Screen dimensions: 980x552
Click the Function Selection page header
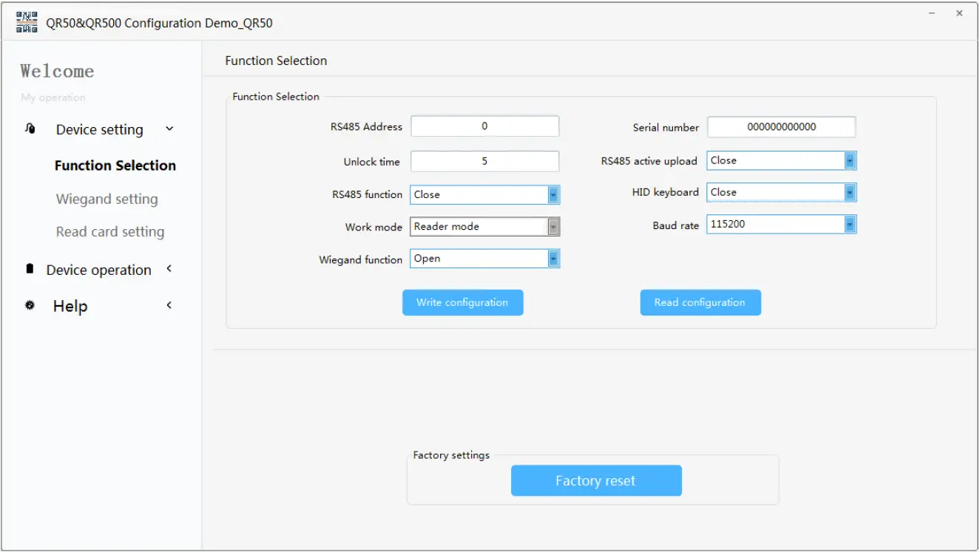276,61
